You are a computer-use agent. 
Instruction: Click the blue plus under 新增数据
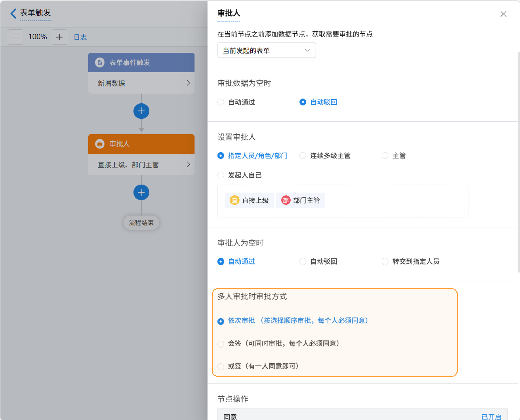(141, 111)
